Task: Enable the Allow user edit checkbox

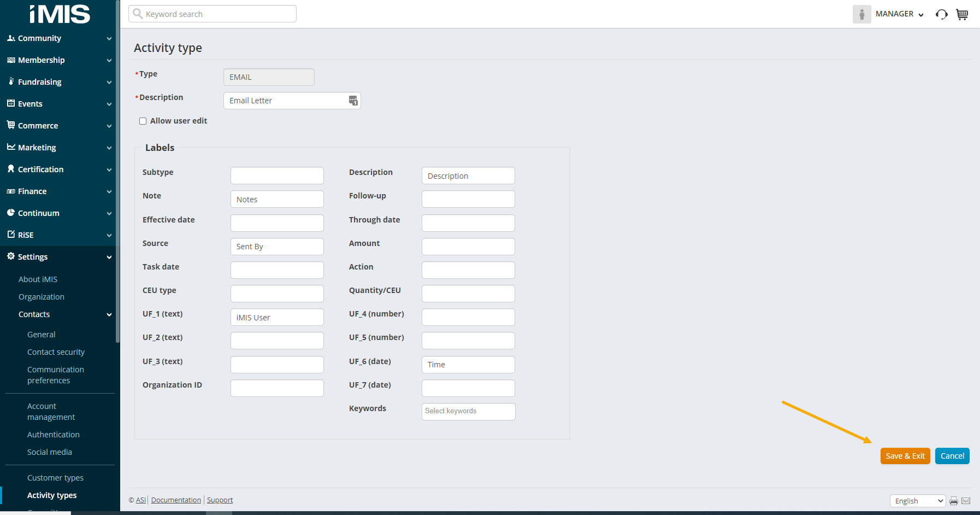Action: 143,121
